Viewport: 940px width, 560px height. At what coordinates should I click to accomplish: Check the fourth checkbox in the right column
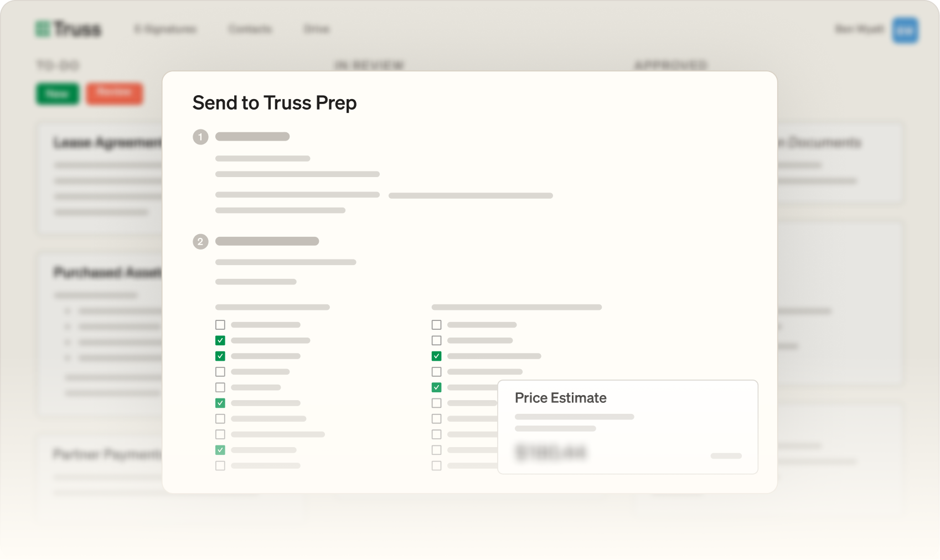(x=437, y=372)
